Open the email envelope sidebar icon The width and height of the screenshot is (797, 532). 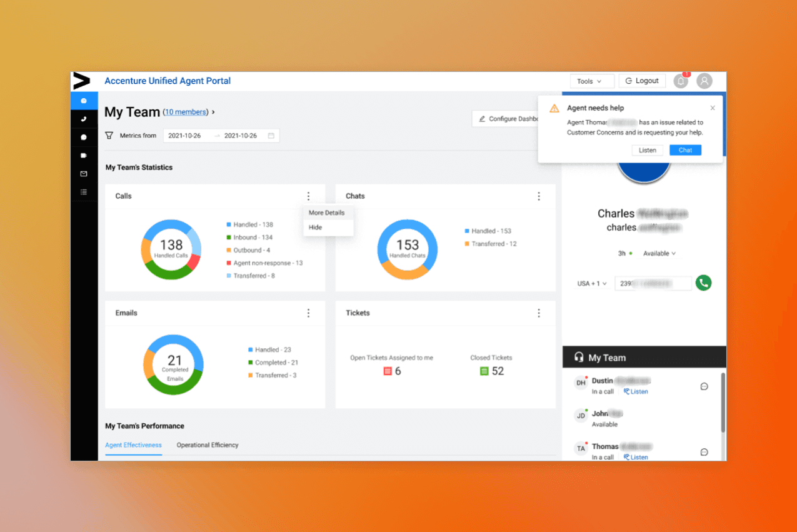pyautogui.click(x=84, y=174)
